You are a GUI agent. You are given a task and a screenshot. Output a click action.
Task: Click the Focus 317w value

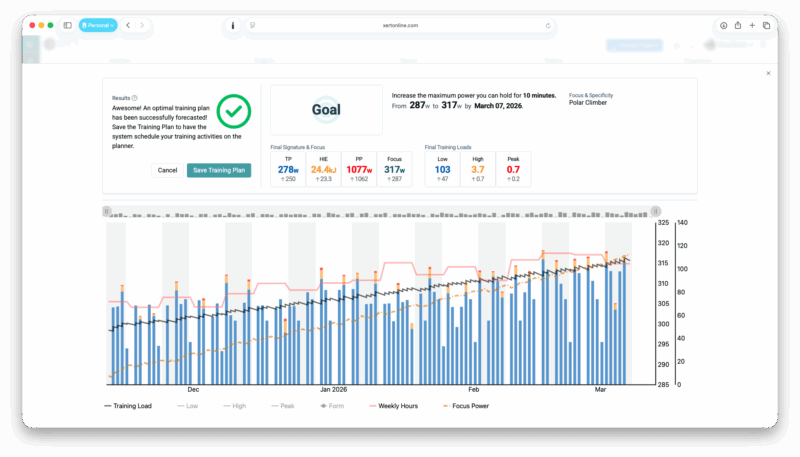click(x=394, y=170)
